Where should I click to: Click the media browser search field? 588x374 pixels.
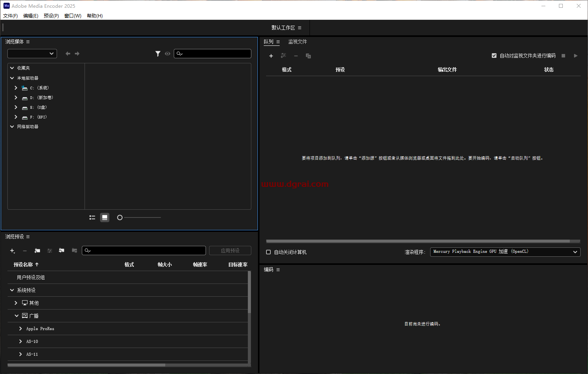pyautogui.click(x=213, y=54)
